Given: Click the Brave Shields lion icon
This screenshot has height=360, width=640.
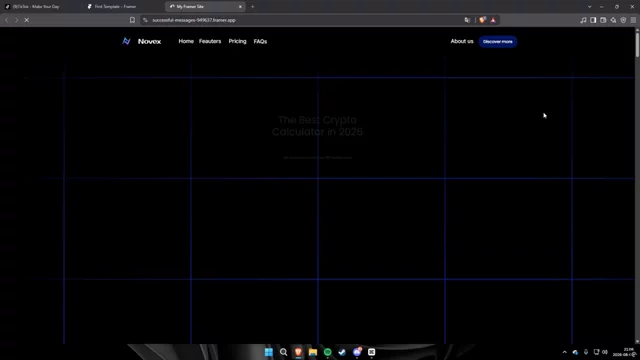Looking at the screenshot, I should pyautogui.click(x=482, y=20).
